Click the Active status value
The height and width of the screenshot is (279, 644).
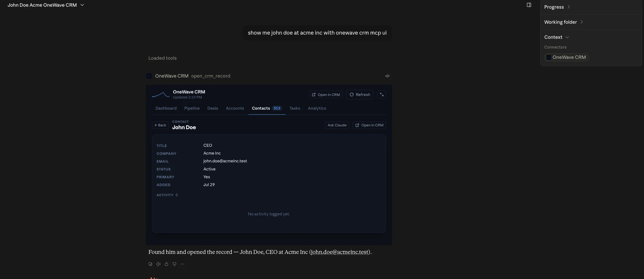209,169
